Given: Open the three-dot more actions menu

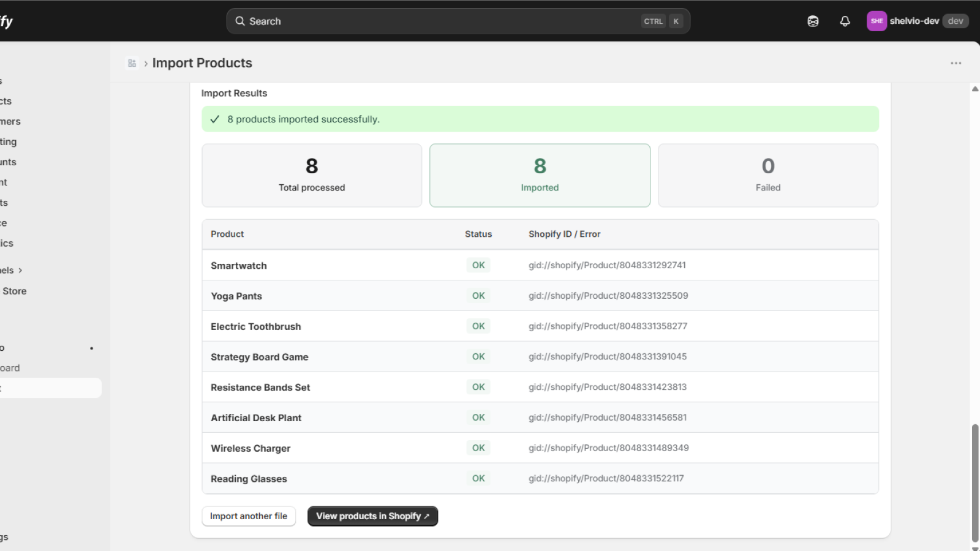Looking at the screenshot, I should [x=956, y=63].
